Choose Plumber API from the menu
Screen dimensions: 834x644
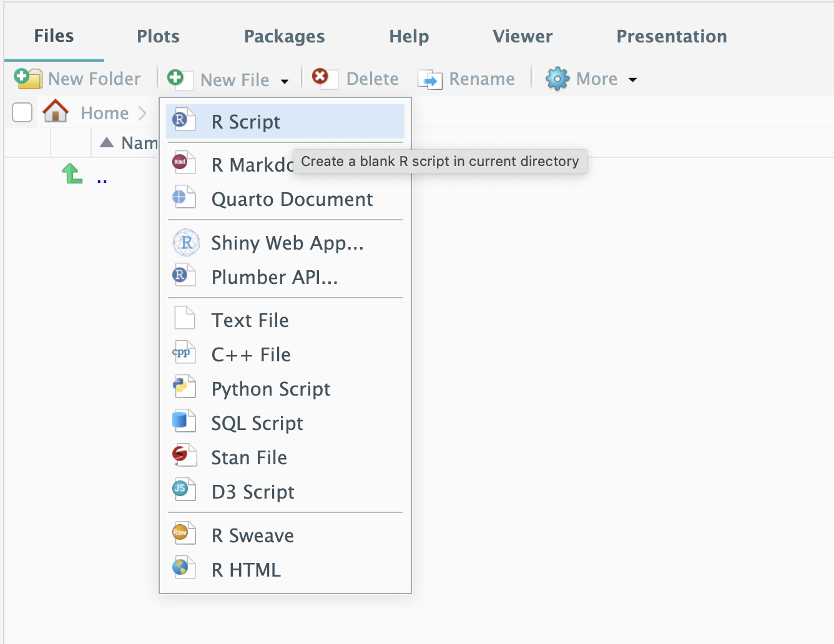(x=274, y=277)
